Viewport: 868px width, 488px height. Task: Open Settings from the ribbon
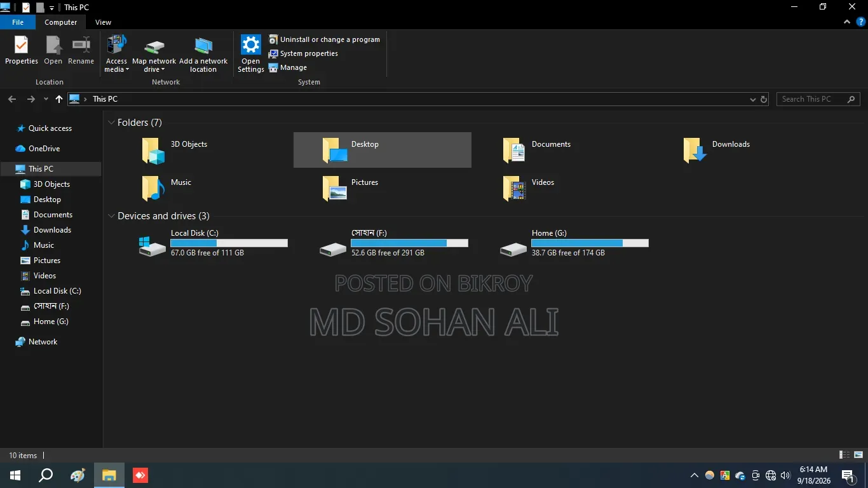pyautogui.click(x=251, y=54)
